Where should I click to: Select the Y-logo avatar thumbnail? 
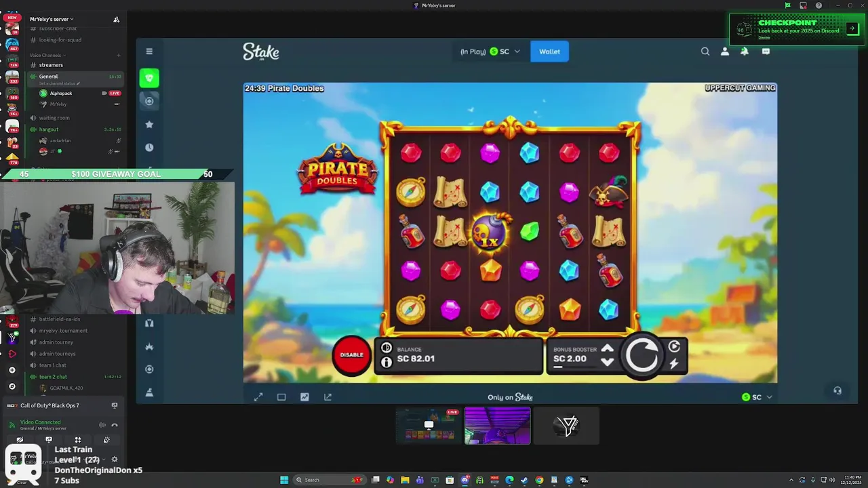[567, 426]
